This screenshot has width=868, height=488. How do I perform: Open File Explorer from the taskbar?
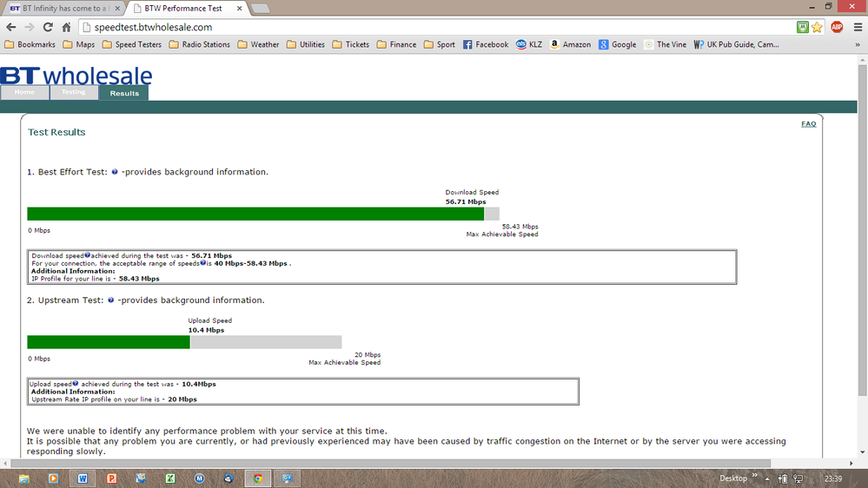coord(23,478)
